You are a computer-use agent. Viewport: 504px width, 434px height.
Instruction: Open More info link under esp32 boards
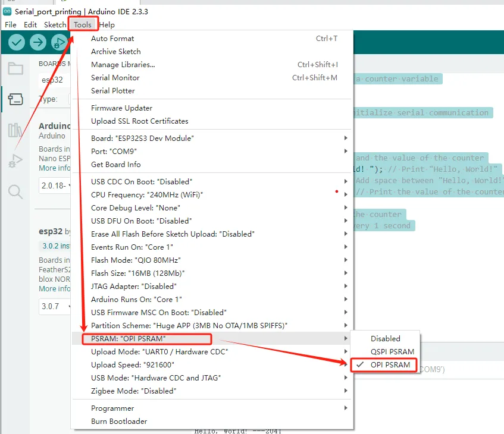click(54, 289)
